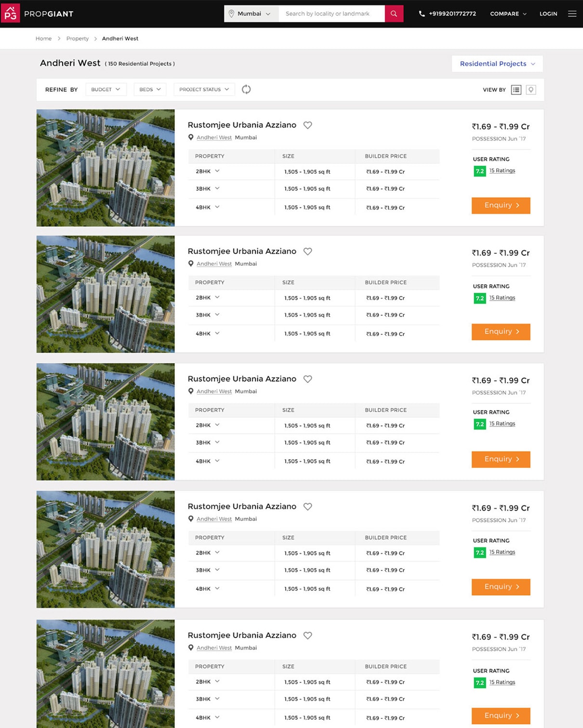Click Enquiry button on first listing
The image size is (583, 728).
click(x=501, y=206)
